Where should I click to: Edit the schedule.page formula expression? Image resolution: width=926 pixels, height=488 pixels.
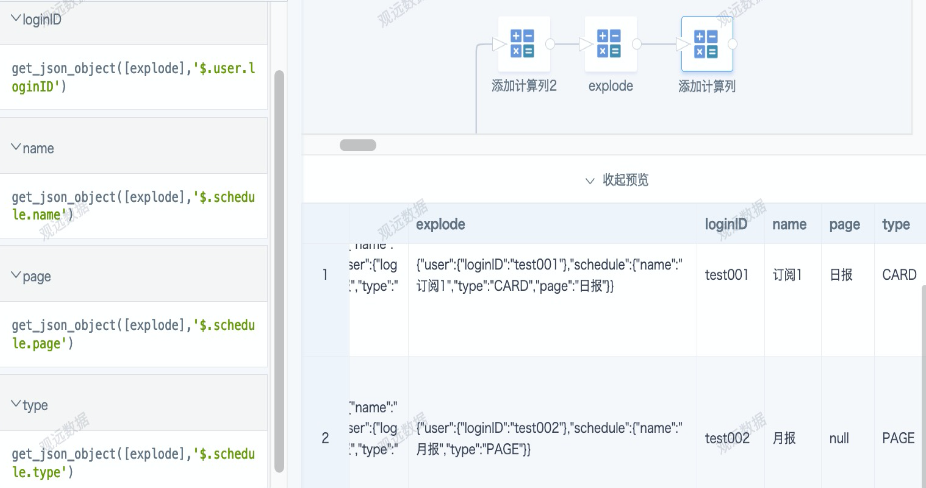[x=133, y=334]
